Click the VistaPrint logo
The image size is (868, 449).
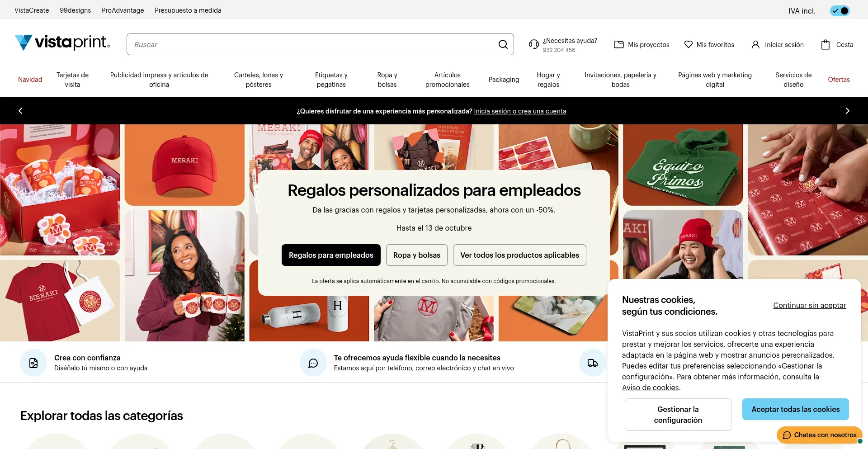[x=62, y=43]
